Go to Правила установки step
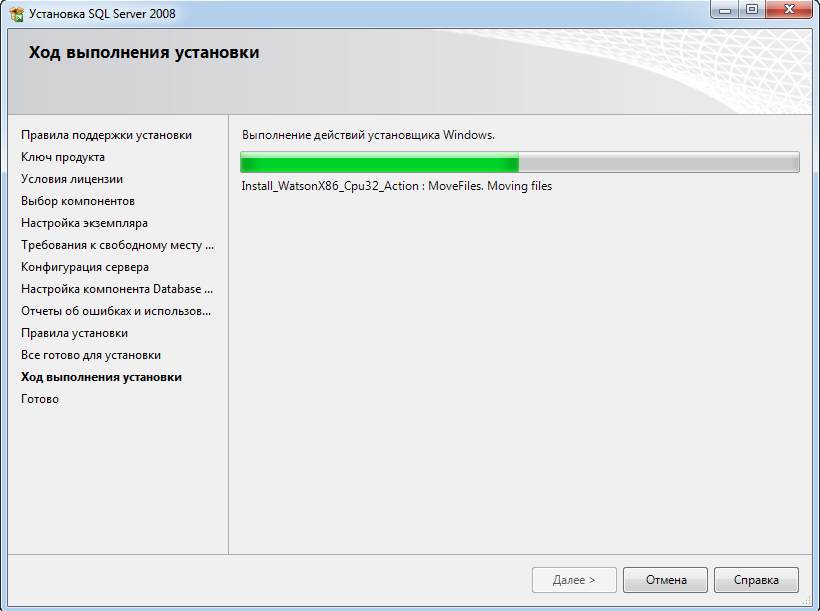 pyautogui.click(x=74, y=333)
